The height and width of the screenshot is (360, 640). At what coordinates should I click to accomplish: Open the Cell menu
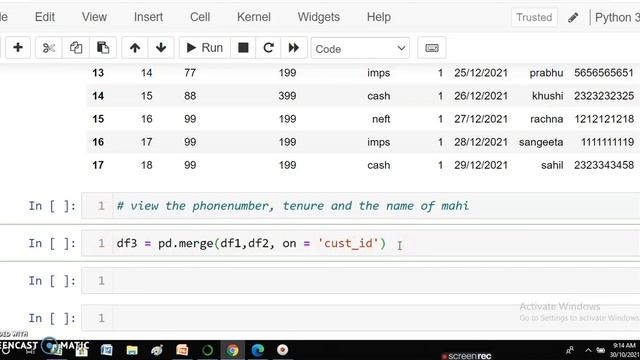click(x=200, y=17)
